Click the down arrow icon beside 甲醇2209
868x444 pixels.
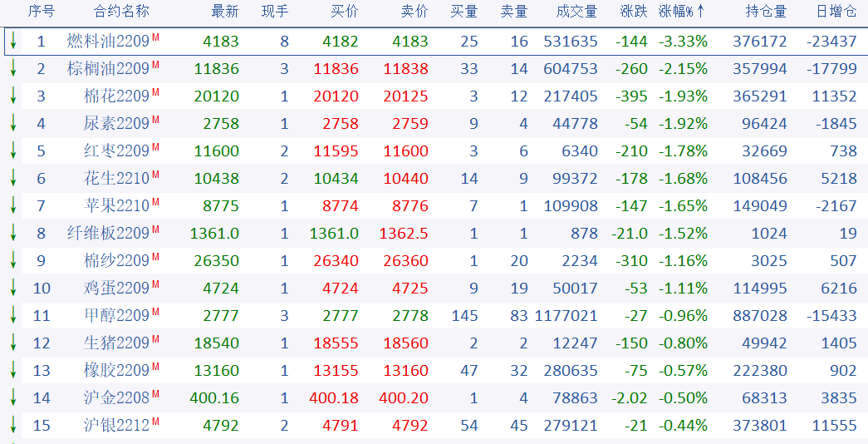(13, 315)
